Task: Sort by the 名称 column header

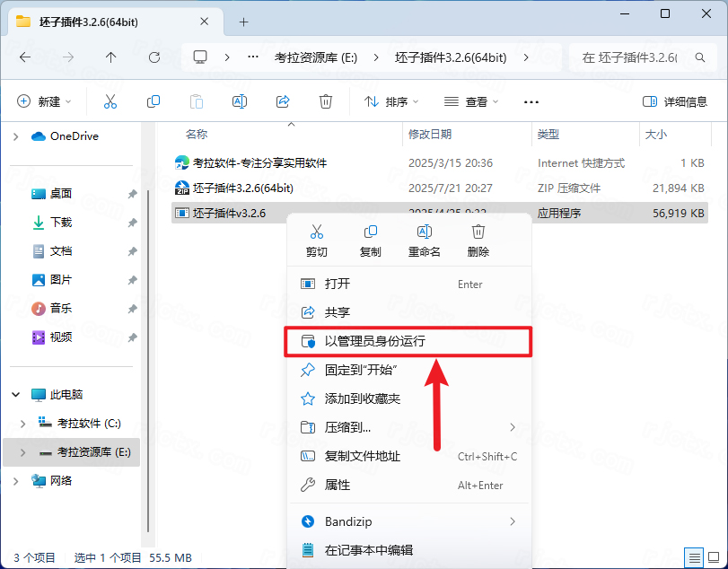Action: [197, 135]
